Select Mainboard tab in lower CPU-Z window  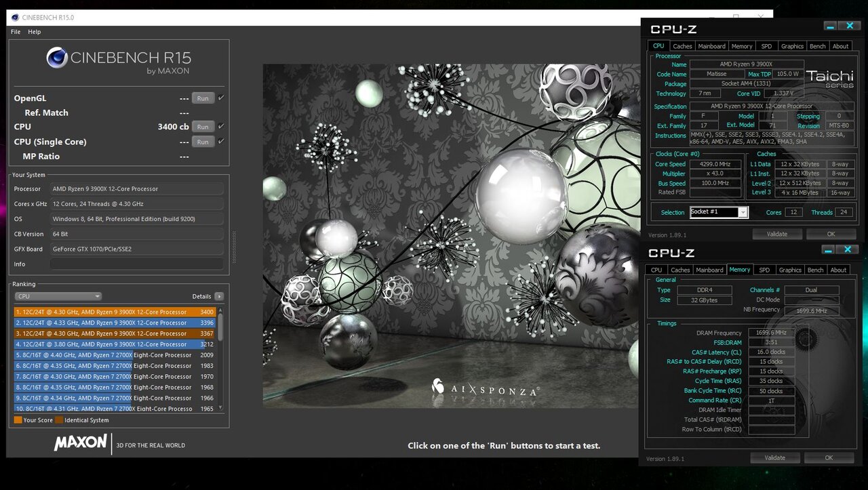[x=710, y=270]
